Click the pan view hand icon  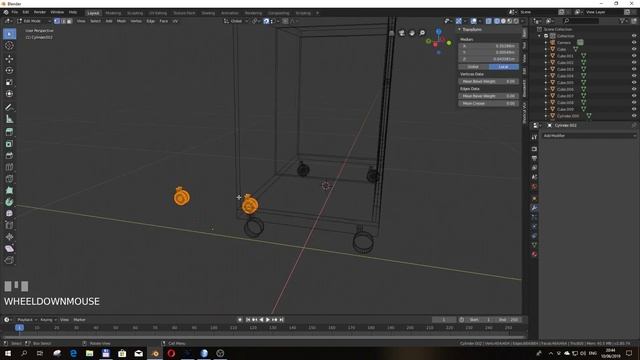click(412, 33)
